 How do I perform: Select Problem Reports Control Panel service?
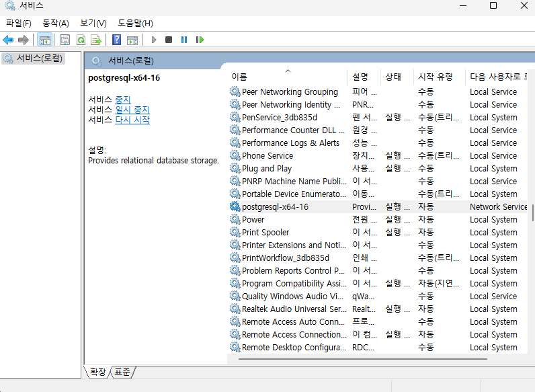(378, 270)
